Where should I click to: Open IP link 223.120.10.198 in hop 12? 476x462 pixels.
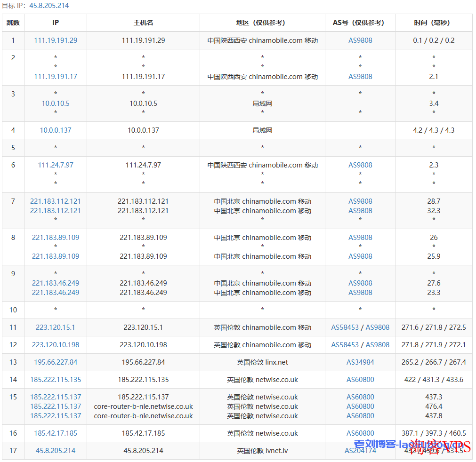[x=56, y=344]
